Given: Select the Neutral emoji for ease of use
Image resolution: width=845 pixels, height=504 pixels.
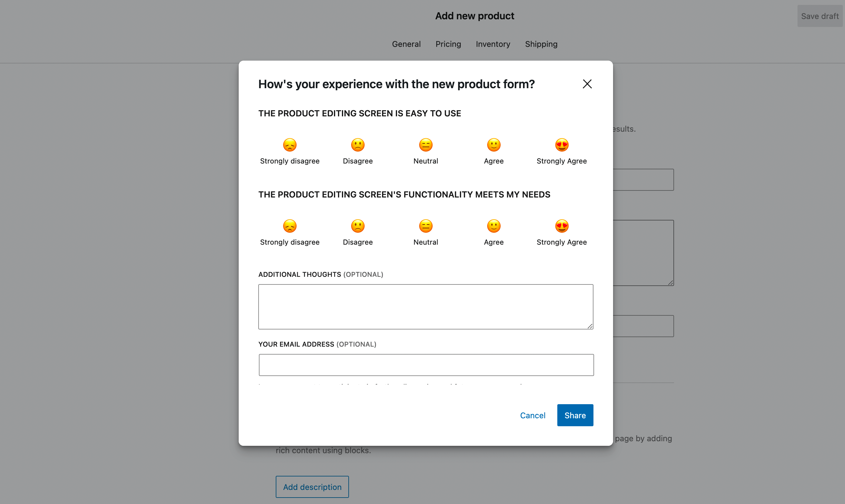Looking at the screenshot, I should 425,145.
